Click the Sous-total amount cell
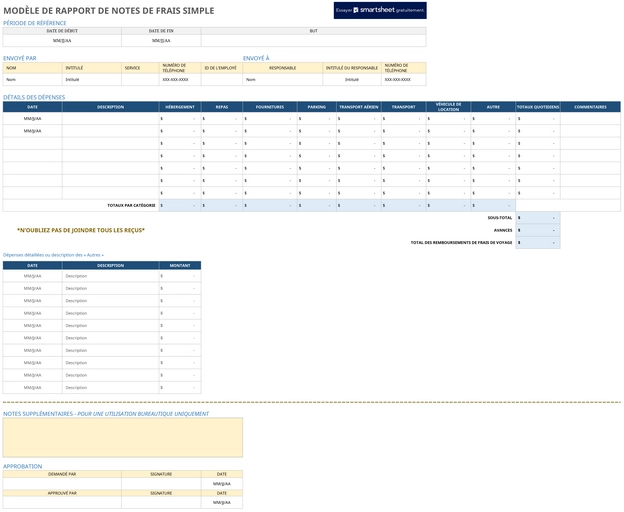This screenshot has height=512, width=624. [x=538, y=218]
